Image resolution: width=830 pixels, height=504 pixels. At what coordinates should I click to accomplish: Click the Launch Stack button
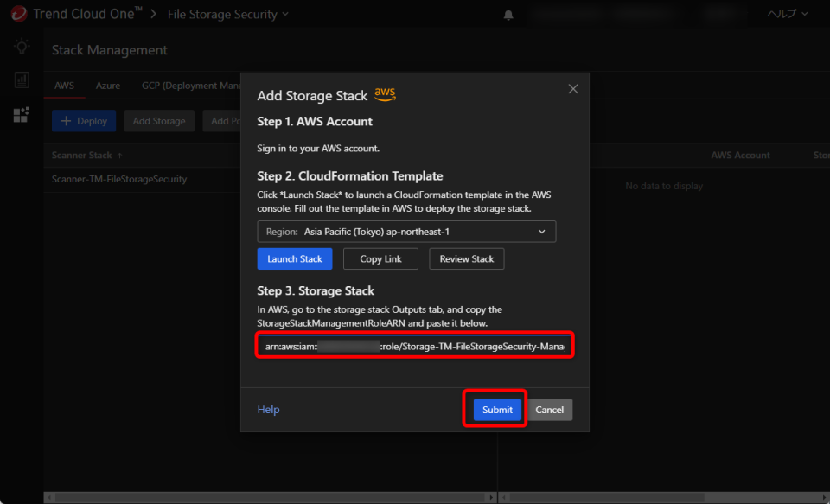pyautogui.click(x=294, y=258)
